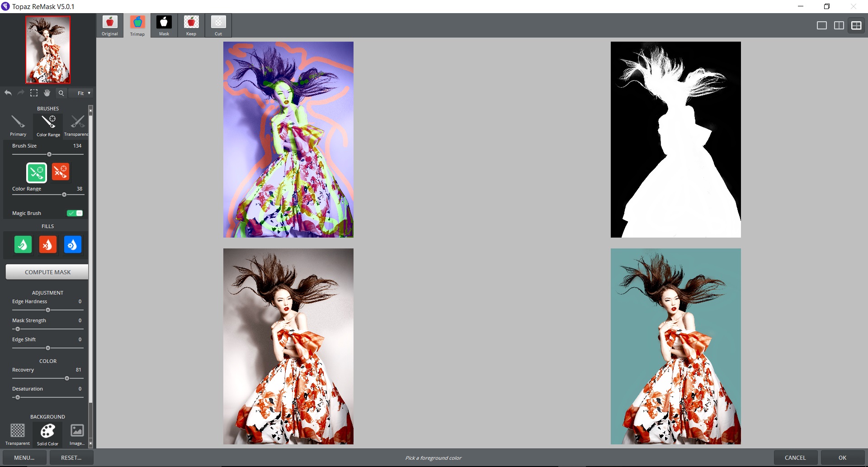Switch to single-pane view layout
The image size is (868, 467).
coord(821,25)
